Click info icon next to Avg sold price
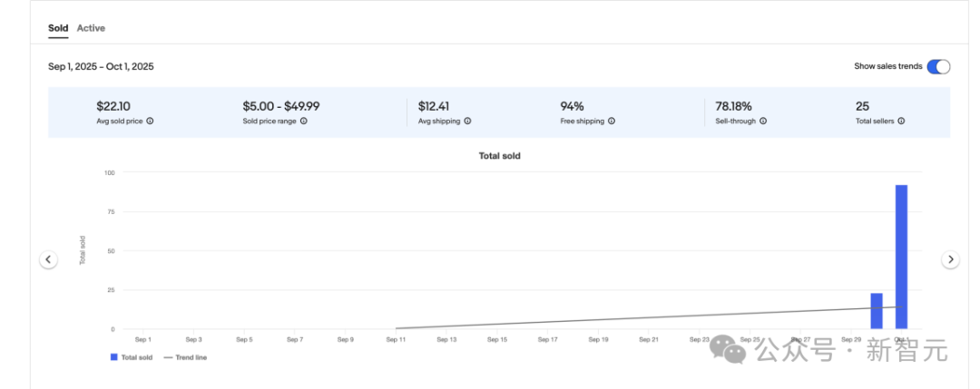 click(x=150, y=121)
